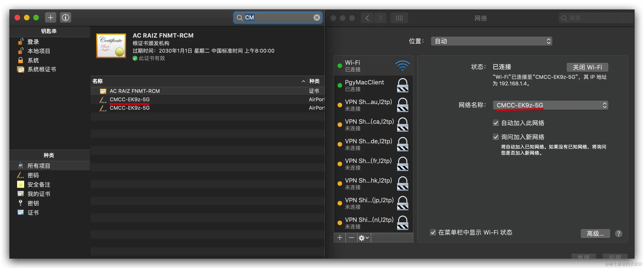Open the 位置 location dropdown

pyautogui.click(x=491, y=41)
